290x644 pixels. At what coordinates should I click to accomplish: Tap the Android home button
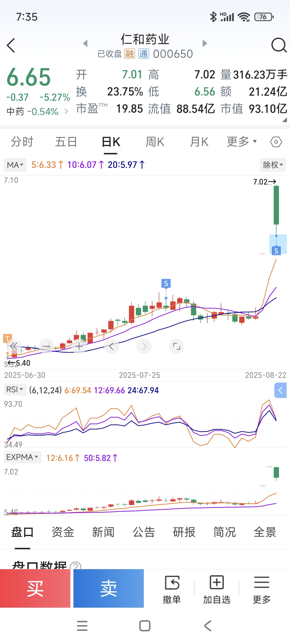145,626
